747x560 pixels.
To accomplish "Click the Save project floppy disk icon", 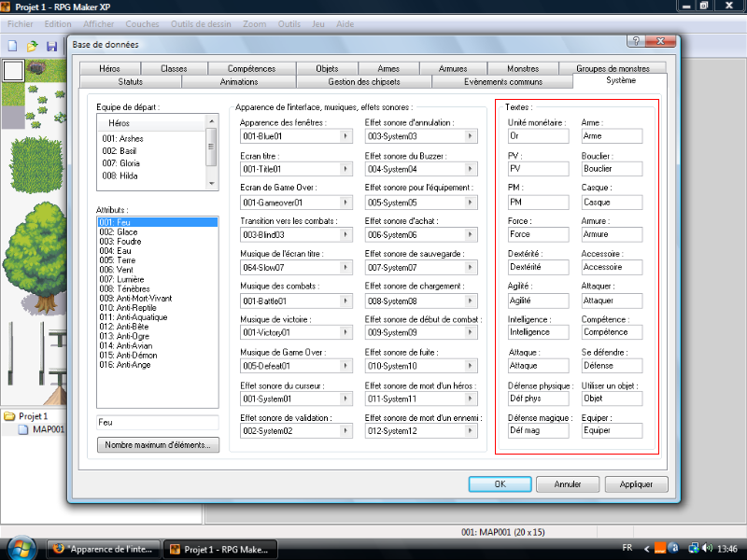I will tap(51, 46).
